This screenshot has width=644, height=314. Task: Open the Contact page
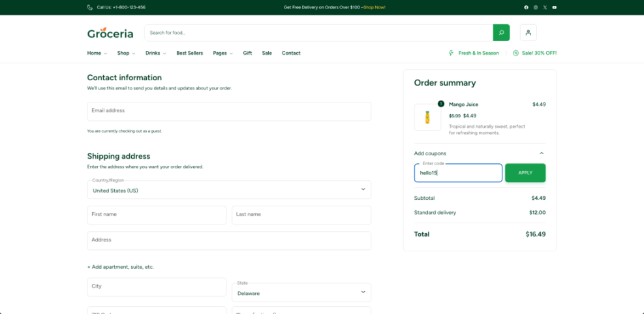coord(291,53)
